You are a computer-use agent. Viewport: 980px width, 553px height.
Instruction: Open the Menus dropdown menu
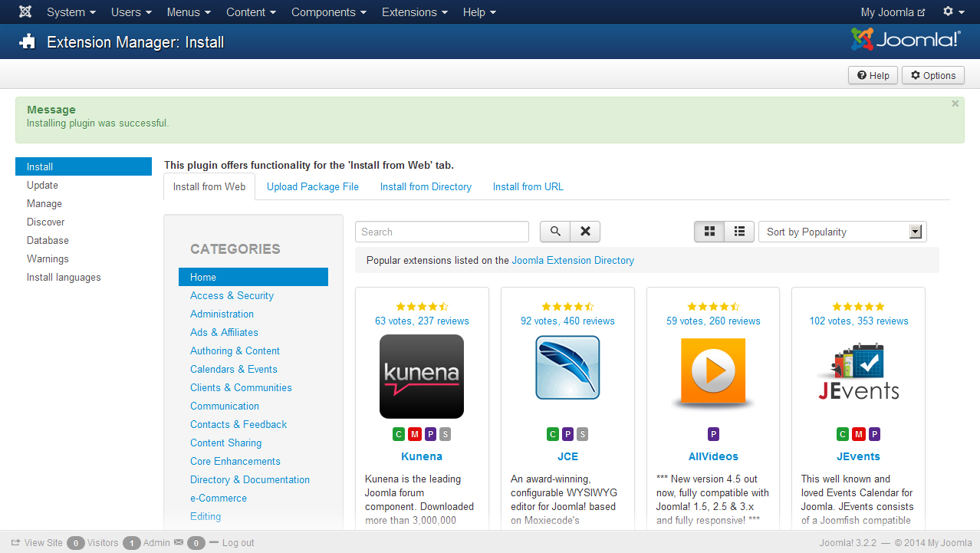pos(189,12)
